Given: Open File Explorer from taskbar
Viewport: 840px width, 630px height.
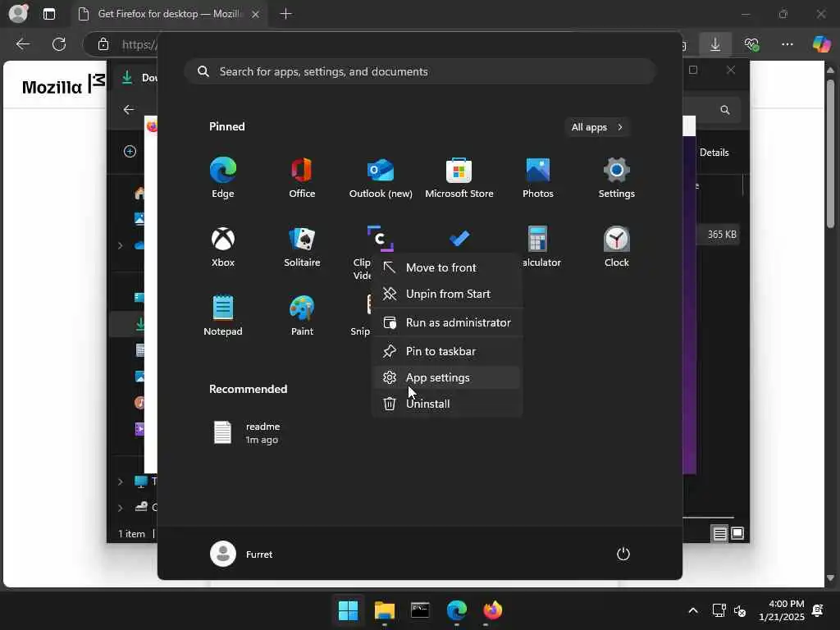Looking at the screenshot, I should (x=384, y=610).
